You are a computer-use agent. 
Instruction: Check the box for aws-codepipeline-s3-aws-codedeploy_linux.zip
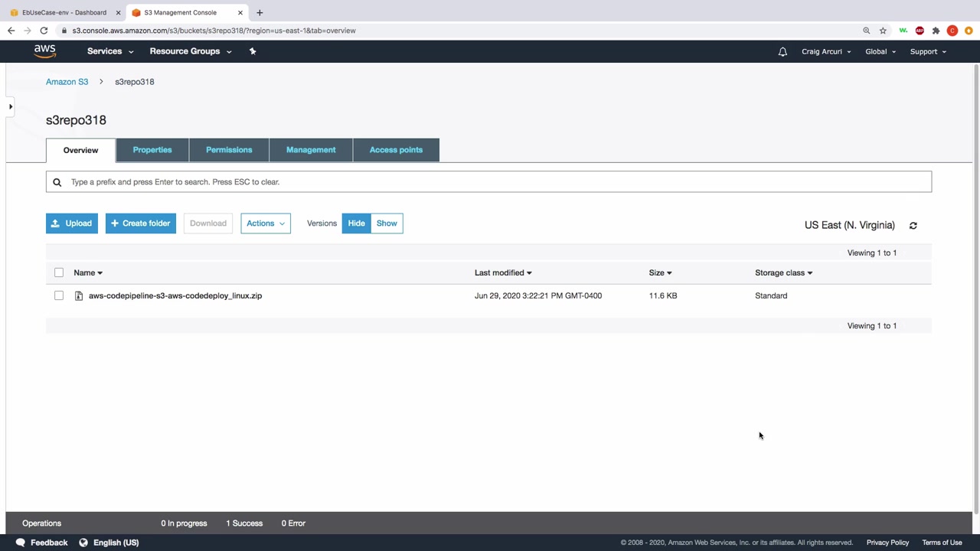click(x=59, y=295)
